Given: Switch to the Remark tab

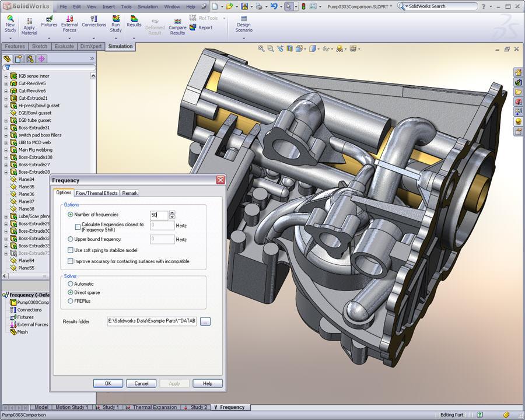Looking at the screenshot, I should click(x=129, y=193).
